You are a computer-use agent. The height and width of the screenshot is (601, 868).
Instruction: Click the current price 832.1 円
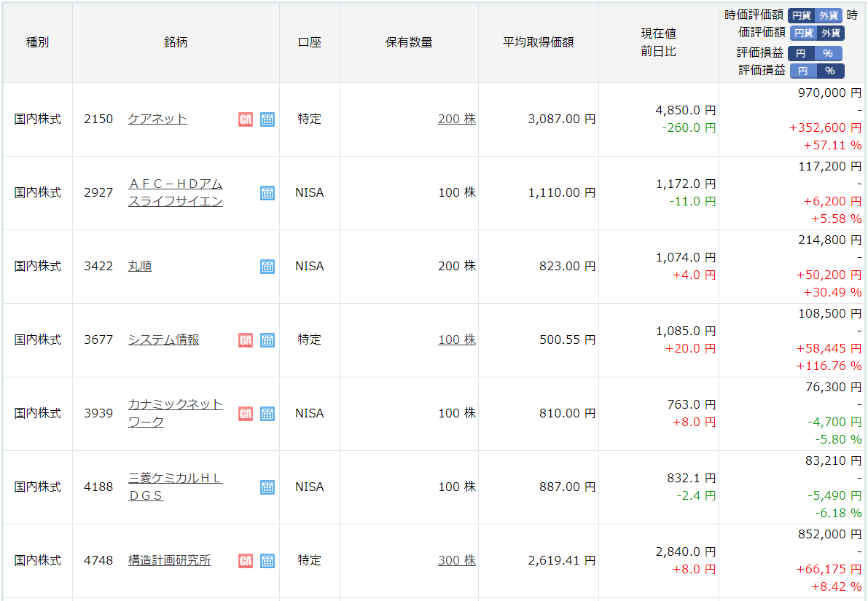tap(692, 478)
